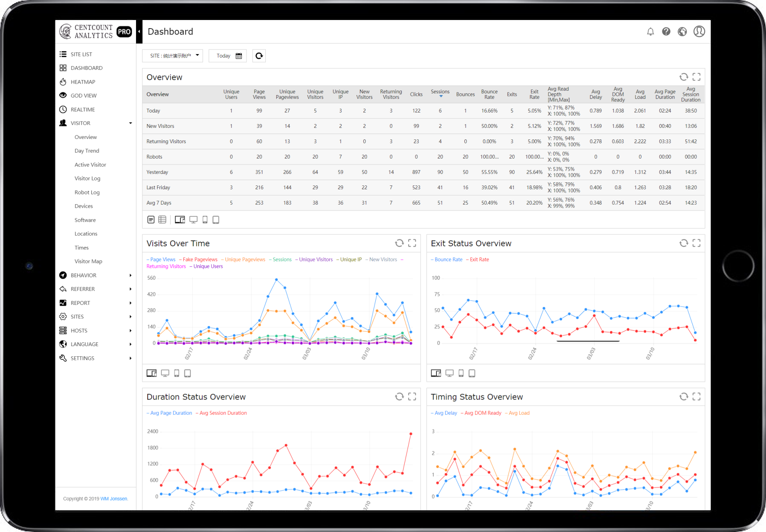The height and width of the screenshot is (532, 766).
Task: Filter Overview stats by desktop devices
Action: (193, 220)
